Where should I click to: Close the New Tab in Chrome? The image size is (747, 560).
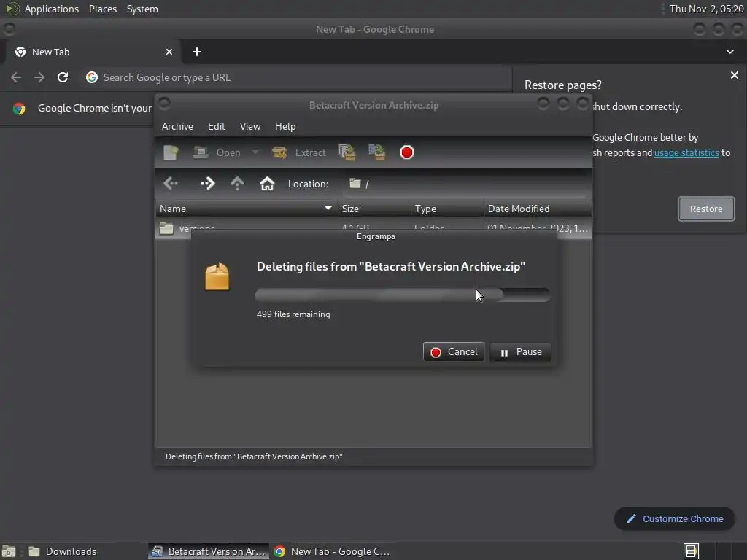pyautogui.click(x=169, y=52)
